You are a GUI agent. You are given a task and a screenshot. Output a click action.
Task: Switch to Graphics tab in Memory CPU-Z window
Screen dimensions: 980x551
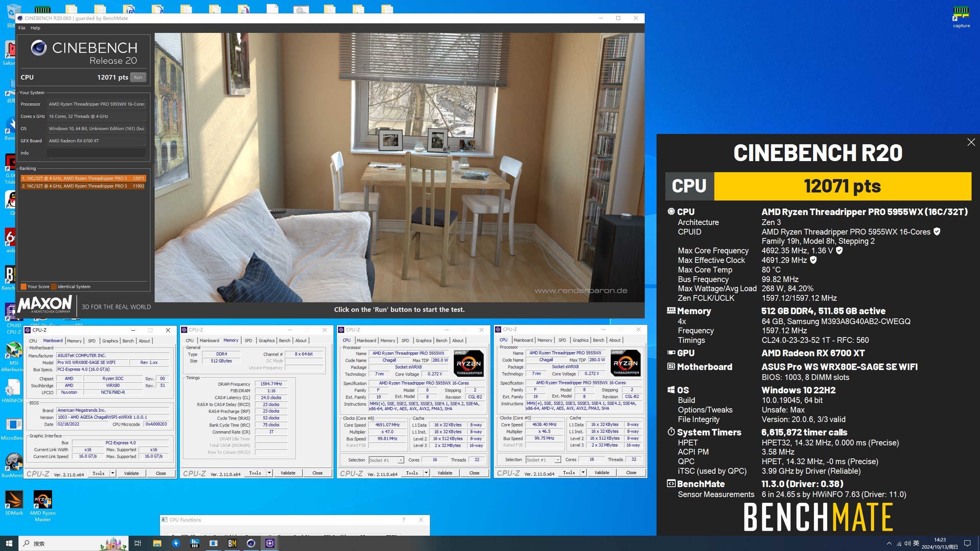(266, 341)
